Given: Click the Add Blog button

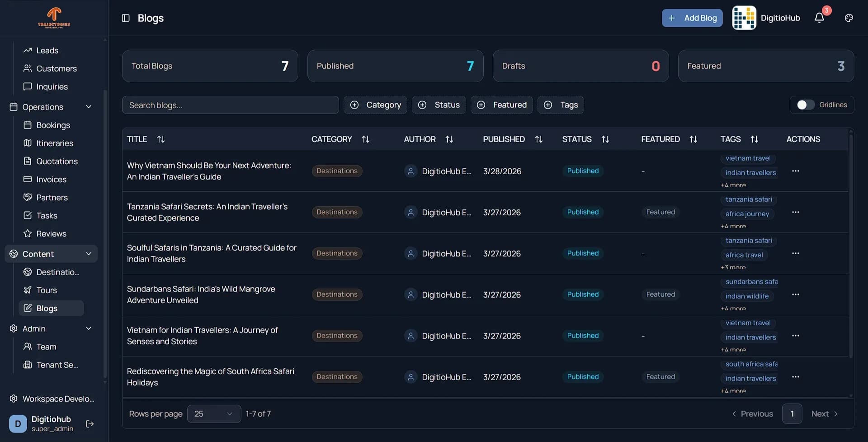Looking at the screenshot, I should point(692,18).
